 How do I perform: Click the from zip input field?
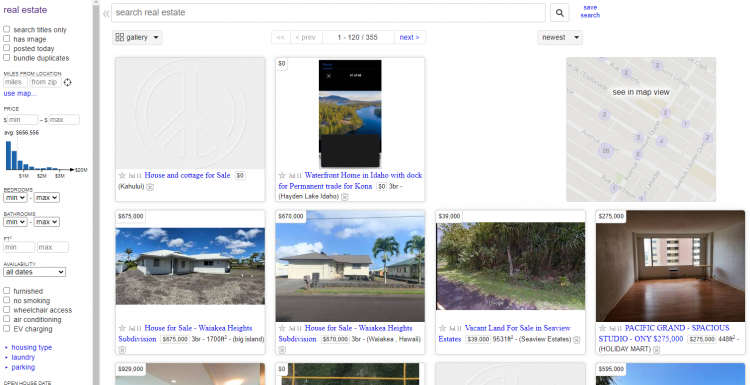point(46,82)
